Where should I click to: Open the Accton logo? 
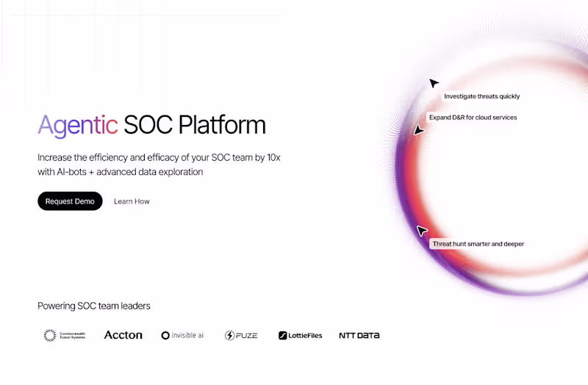point(123,335)
